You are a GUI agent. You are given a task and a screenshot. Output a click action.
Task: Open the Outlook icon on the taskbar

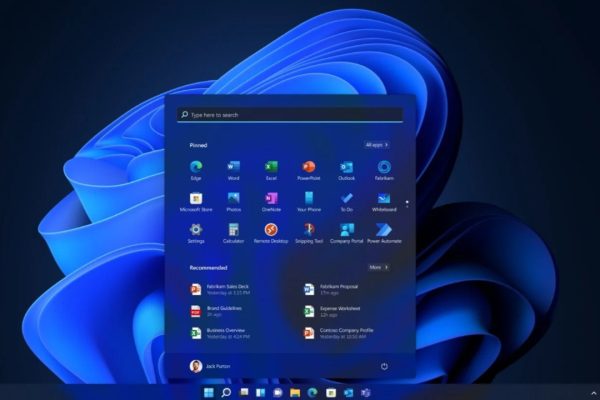point(348,392)
